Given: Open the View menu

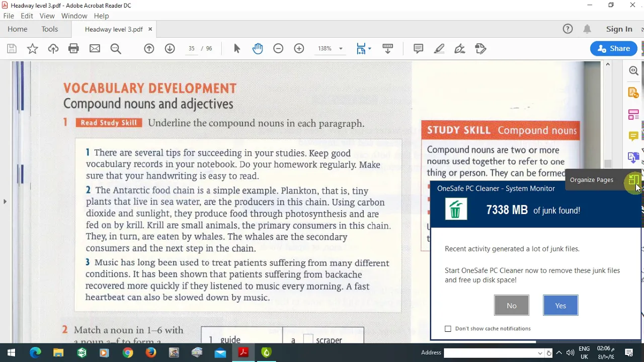Looking at the screenshot, I should pos(47,16).
